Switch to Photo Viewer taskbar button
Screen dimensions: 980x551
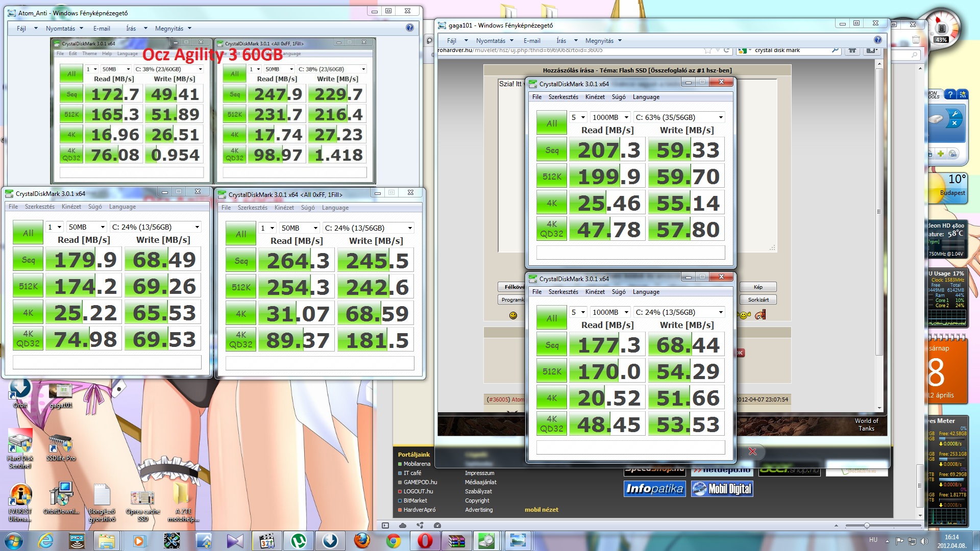click(518, 541)
